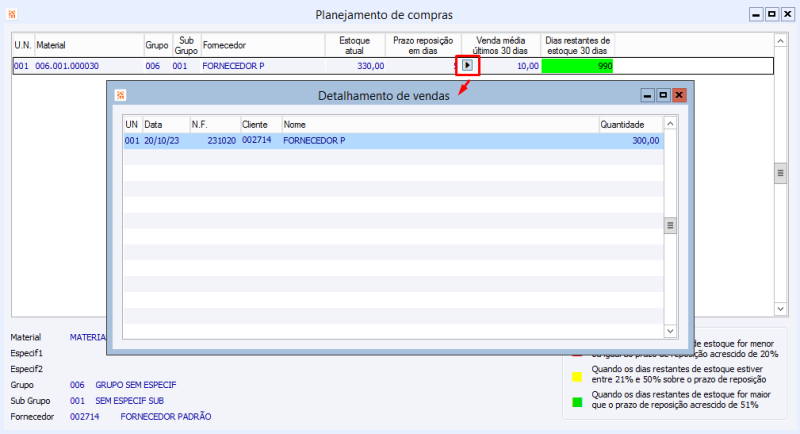Screen dimensions: 800x434
Task: Click GRUPO SEM ESPECIF value
Action: pos(136,385)
